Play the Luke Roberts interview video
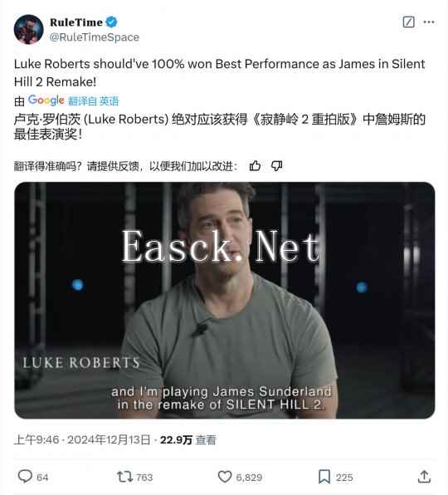448x495 pixels. pyautogui.click(x=225, y=300)
